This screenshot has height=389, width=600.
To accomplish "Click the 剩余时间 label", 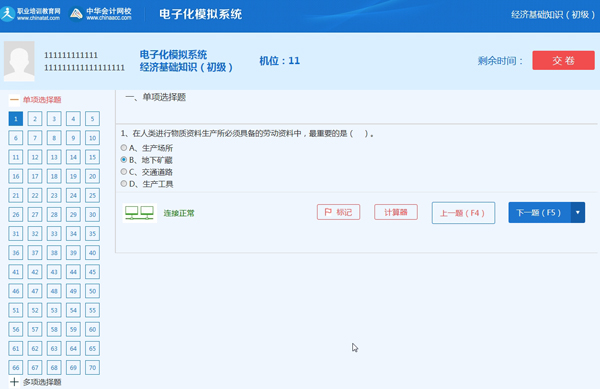I will pos(500,60).
